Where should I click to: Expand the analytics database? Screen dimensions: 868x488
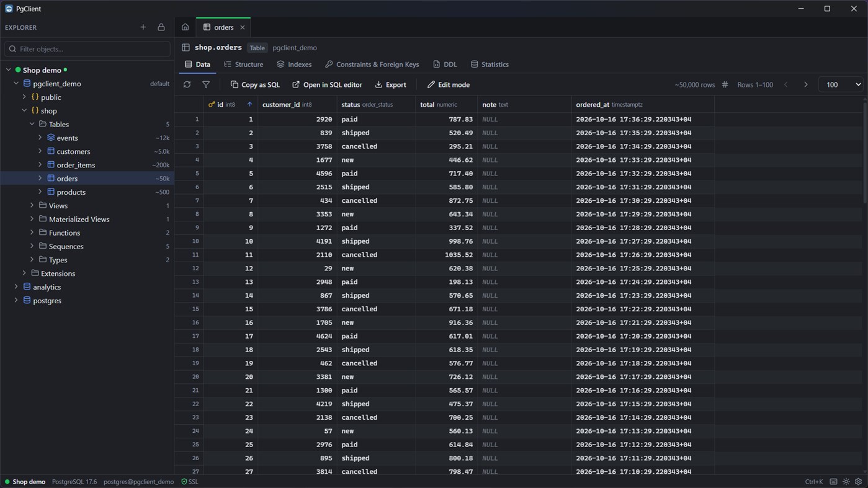(17, 287)
